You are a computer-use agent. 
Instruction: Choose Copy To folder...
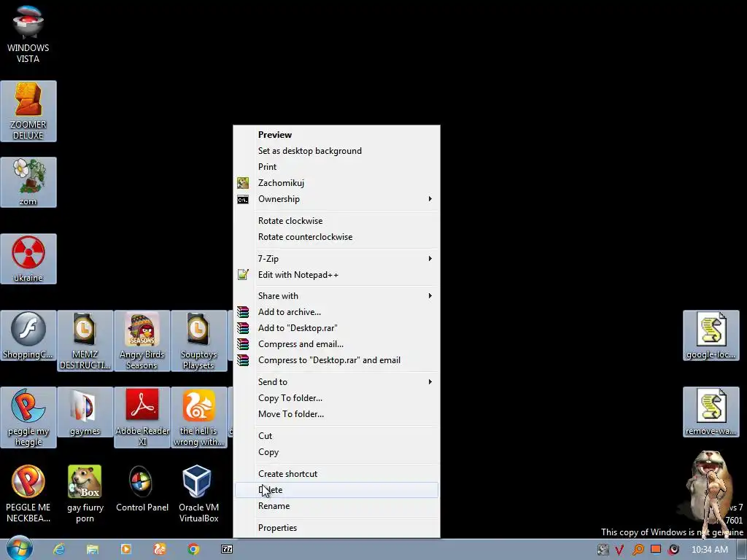pos(336,398)
